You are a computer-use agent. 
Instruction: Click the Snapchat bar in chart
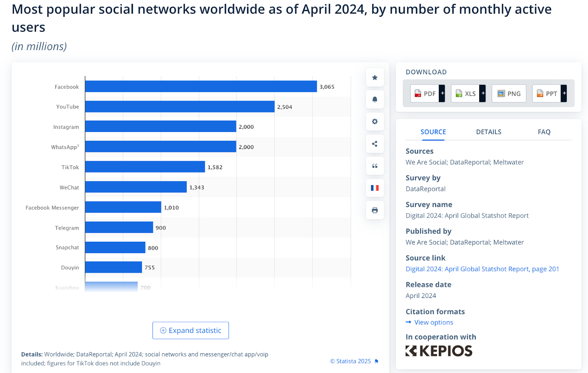115,248
